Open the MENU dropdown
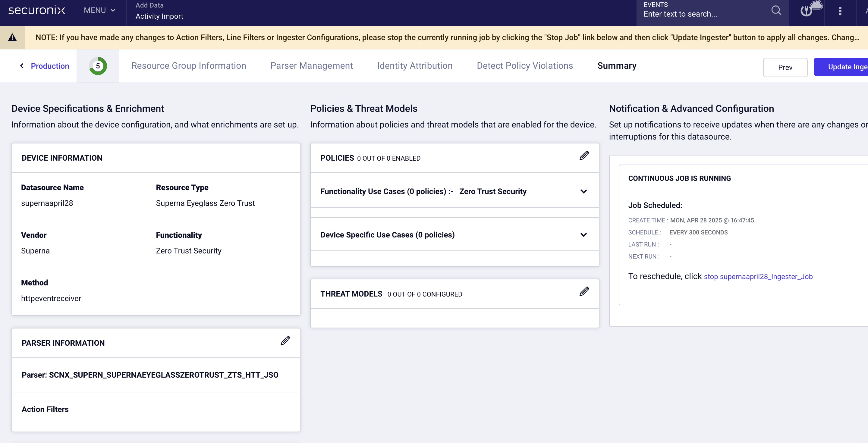This screenshot has width=868, height=443. [x=99, y=11]
